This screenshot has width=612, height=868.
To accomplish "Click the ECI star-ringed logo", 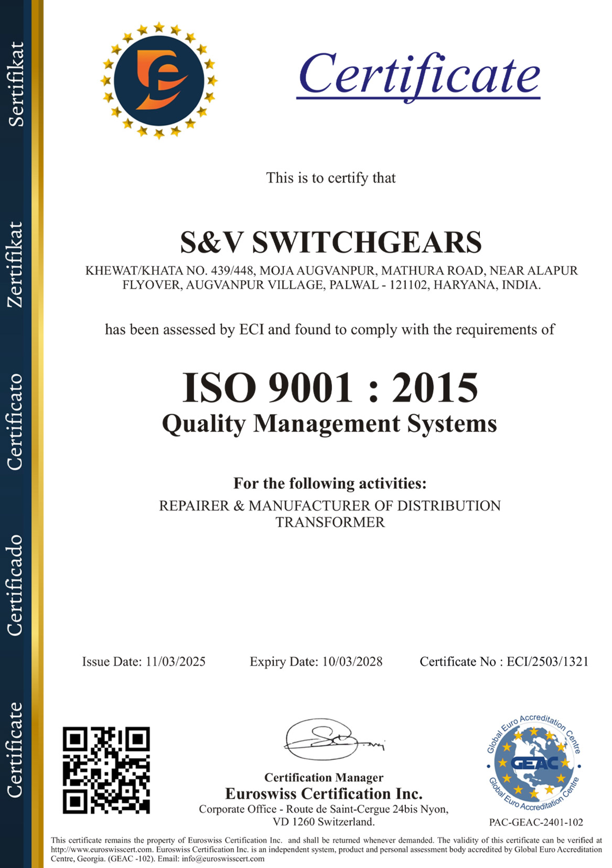I will click(159, 80).
